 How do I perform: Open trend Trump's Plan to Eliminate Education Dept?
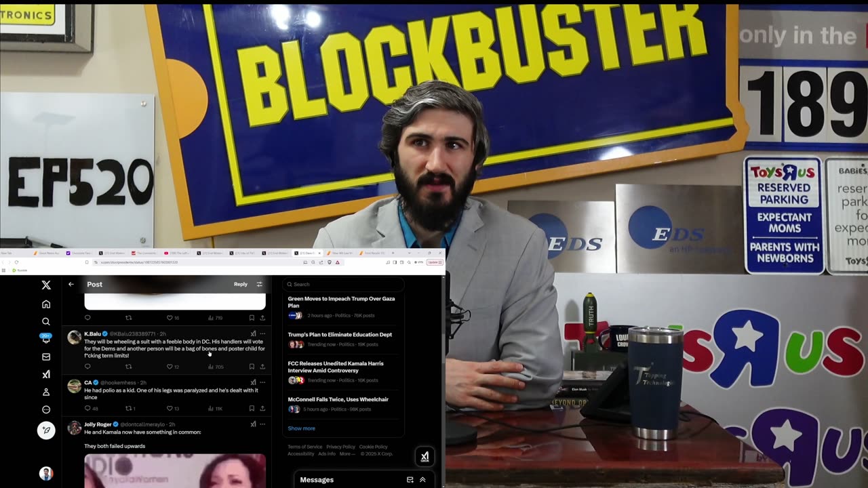(x=343, y=340)
